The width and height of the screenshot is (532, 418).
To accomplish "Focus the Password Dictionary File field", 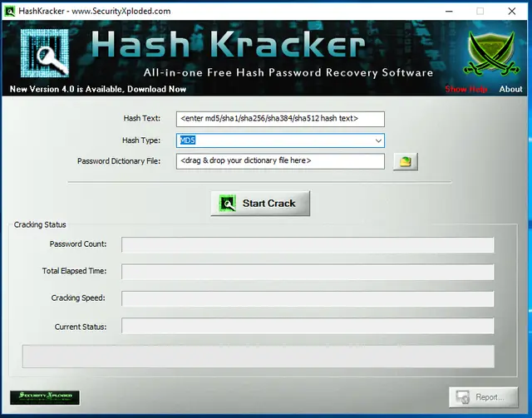I will (280, 161).
